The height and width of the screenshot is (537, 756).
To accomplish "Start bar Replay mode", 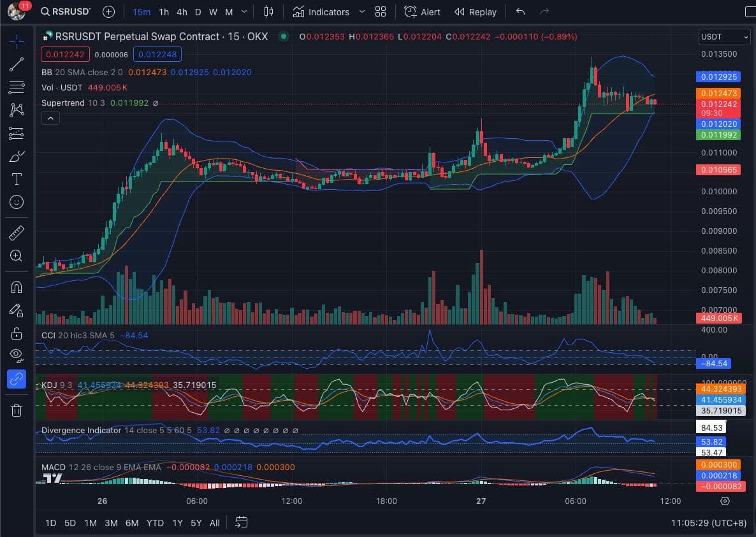I will coord(475,12).
